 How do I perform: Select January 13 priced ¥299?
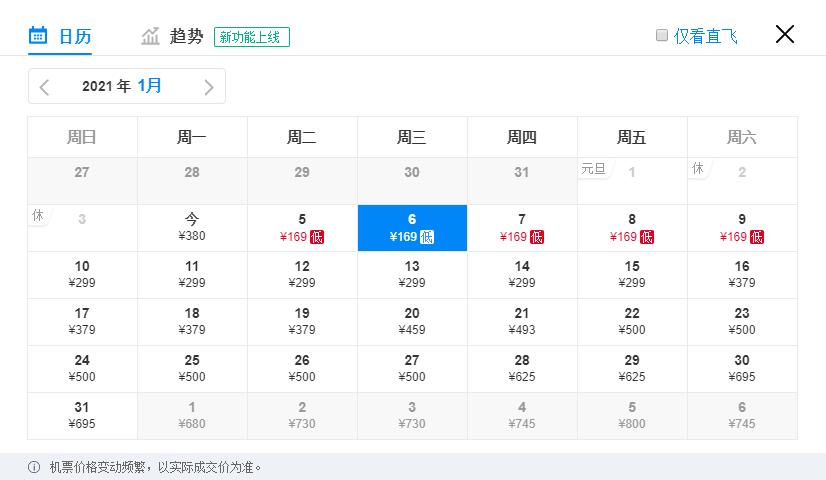coord(412,275)
